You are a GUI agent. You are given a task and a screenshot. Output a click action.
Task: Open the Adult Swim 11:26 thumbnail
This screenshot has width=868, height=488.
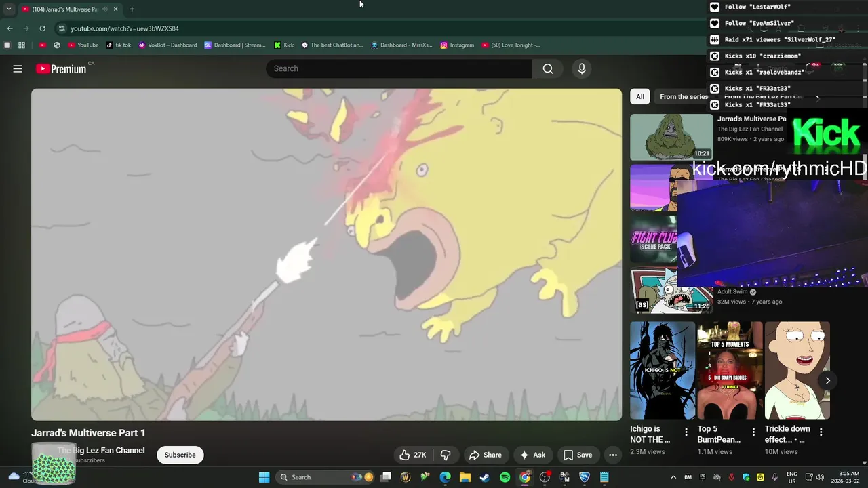pyautogui.click(x=671, y=291)
